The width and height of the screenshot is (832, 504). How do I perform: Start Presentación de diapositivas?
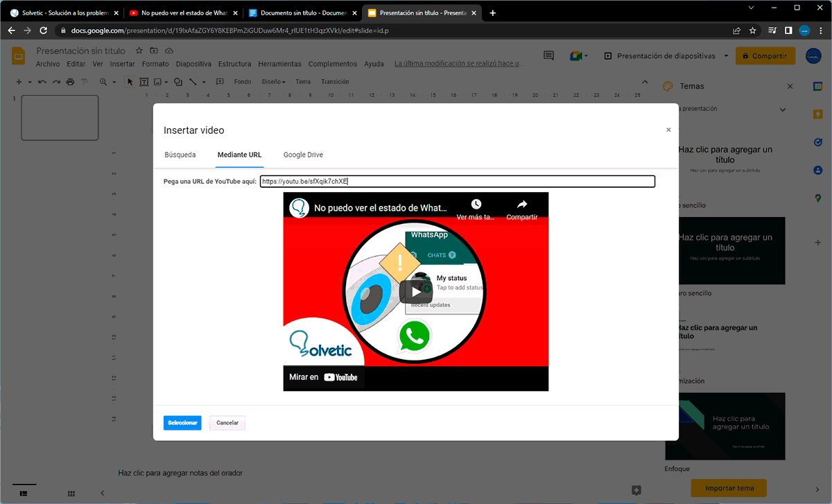point(659,56)
